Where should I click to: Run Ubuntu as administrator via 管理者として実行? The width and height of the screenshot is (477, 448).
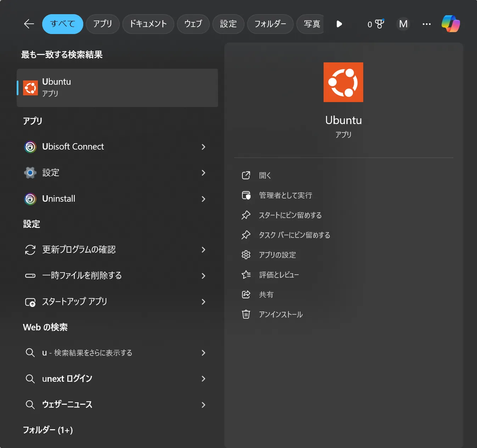point(285,195)
